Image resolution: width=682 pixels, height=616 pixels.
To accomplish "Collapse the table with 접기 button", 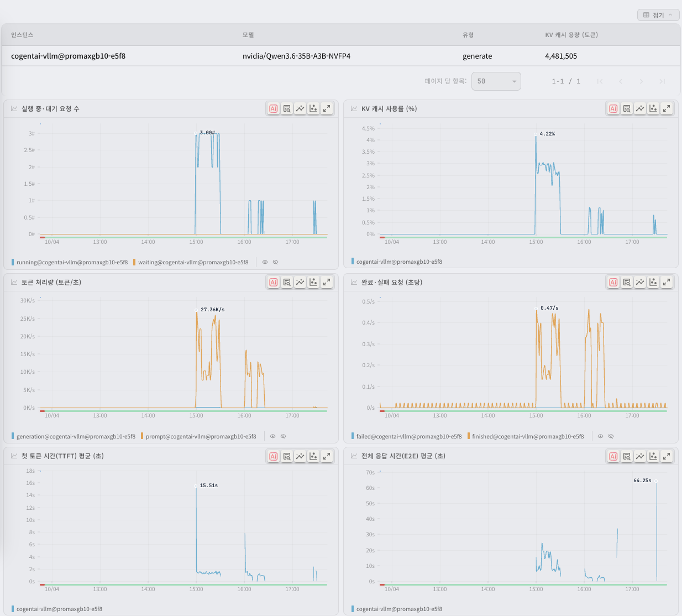I will pyautogui.click(x=658, y=15).
